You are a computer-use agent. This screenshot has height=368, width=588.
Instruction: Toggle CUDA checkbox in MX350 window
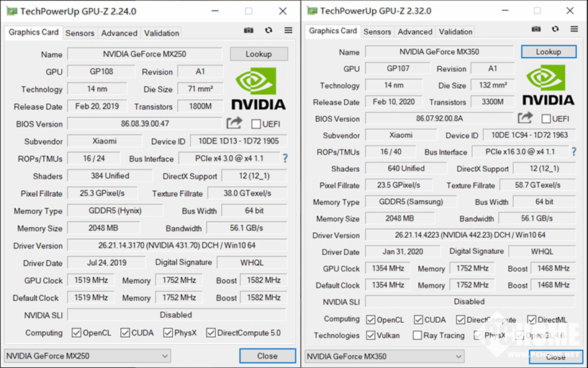pos(418,320)
